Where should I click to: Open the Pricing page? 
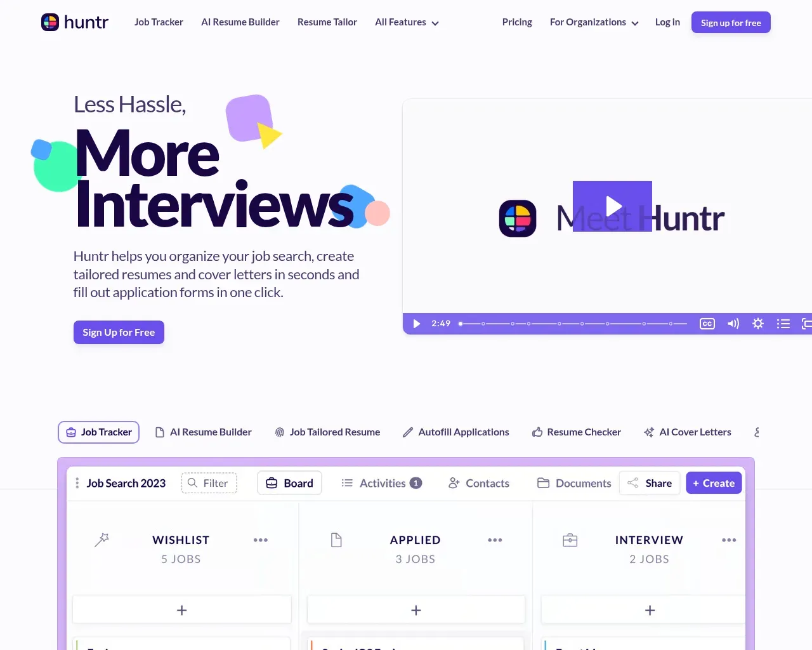click(x=517, y=22)
